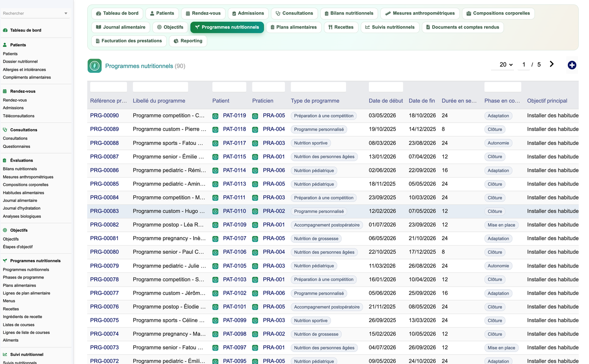Click practitioner icon beside PRA-001 in PRG-00082 row

coord(255,225)
